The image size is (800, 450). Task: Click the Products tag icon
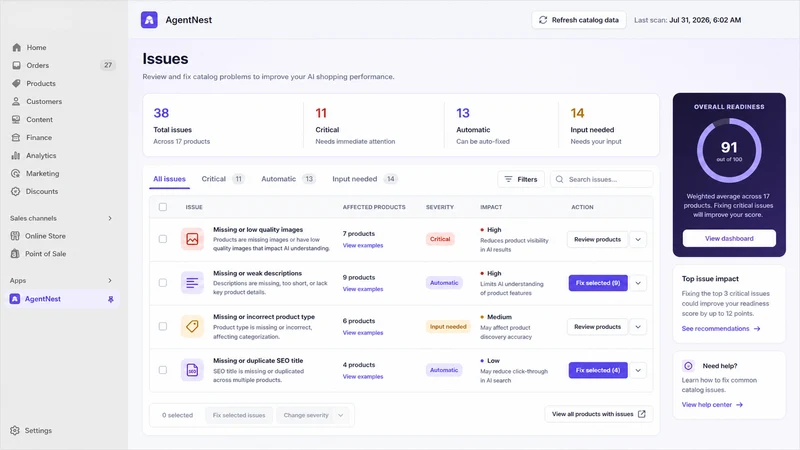click(16, 83)
